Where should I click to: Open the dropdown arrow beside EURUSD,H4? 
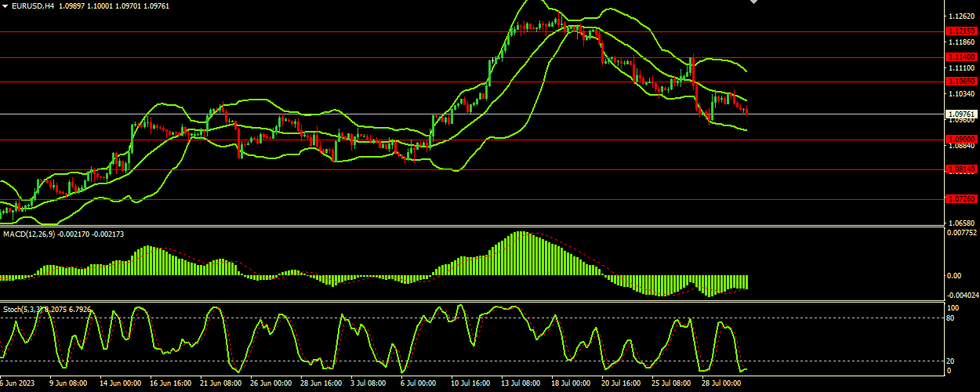(5, 5)
